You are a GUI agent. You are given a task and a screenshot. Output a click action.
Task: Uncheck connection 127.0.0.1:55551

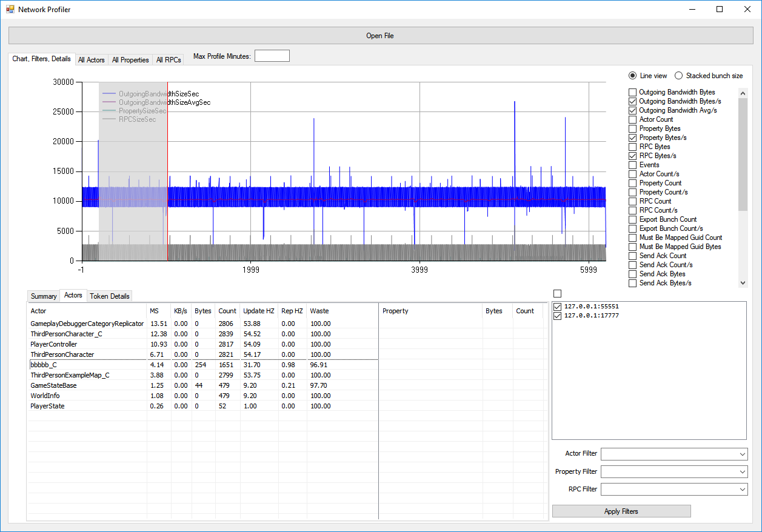[x=558, y=307]
